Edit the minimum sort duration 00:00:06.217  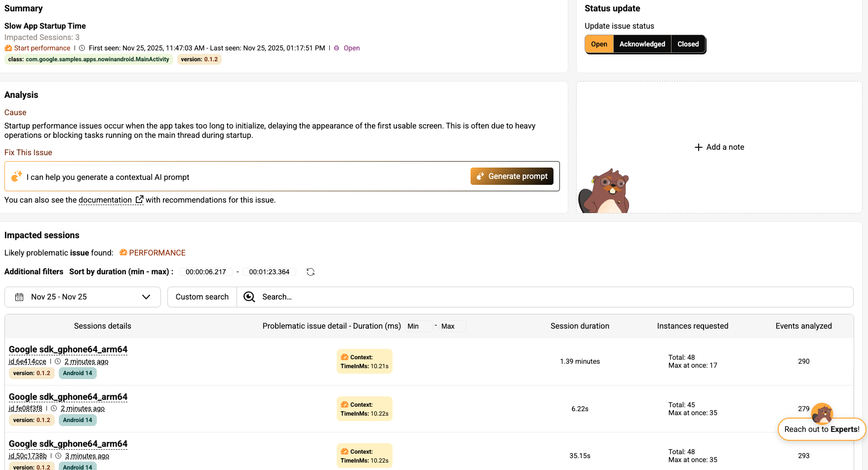pyautogui.click(x=206, y=272)
